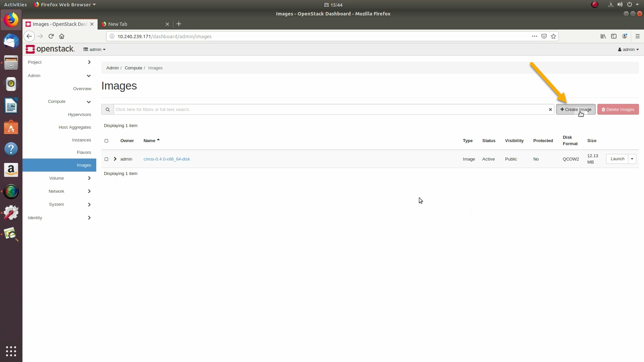Click the Create Image button
644x362 pixels.
pos(576,110)
